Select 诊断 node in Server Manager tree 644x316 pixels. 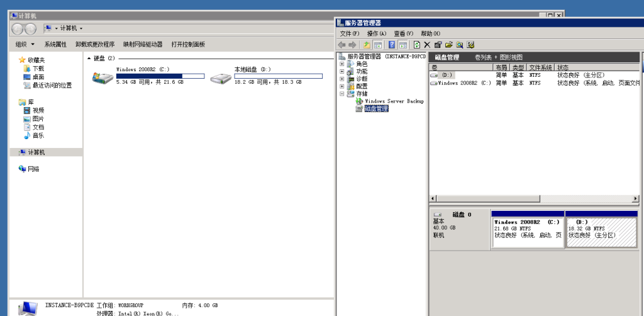pyautogui.click(x=362, y=79)
